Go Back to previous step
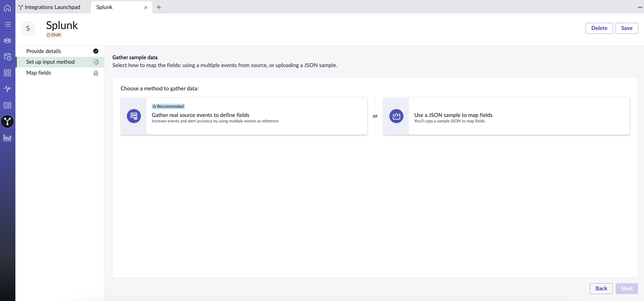This screenshot has height=301, width=644. pyautogui.click(x=601, y=288)
